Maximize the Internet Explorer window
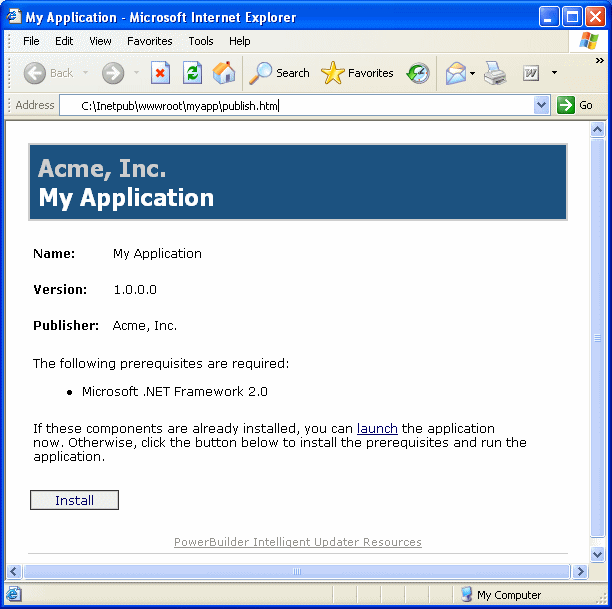 (572, 17)
